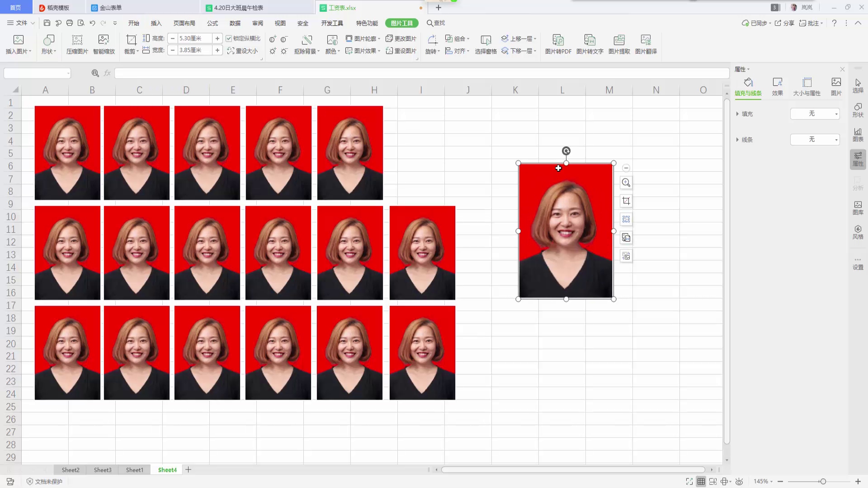Click the 图片转PDF icon
The image size is (868, 488).
click(558, 40)
